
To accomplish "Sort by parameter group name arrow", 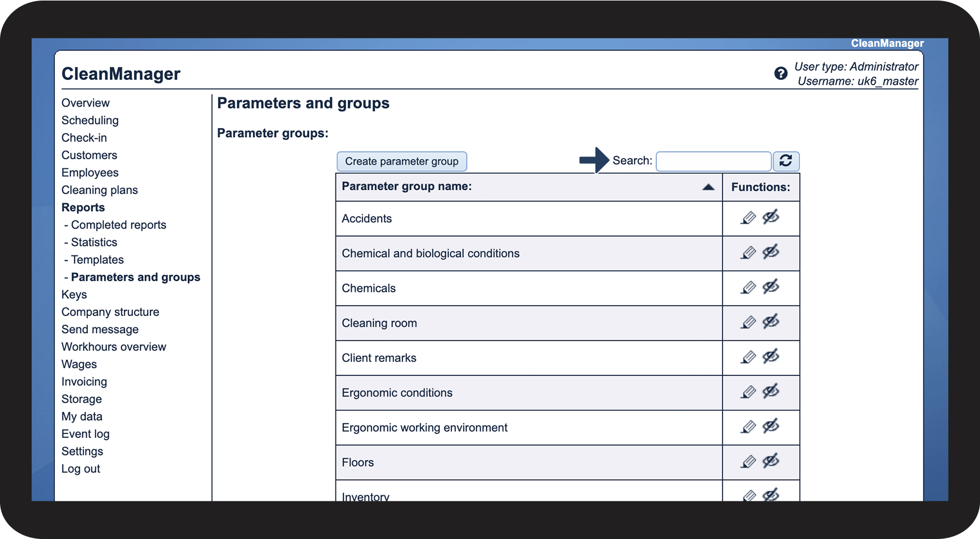I will (x=708, y=187).
